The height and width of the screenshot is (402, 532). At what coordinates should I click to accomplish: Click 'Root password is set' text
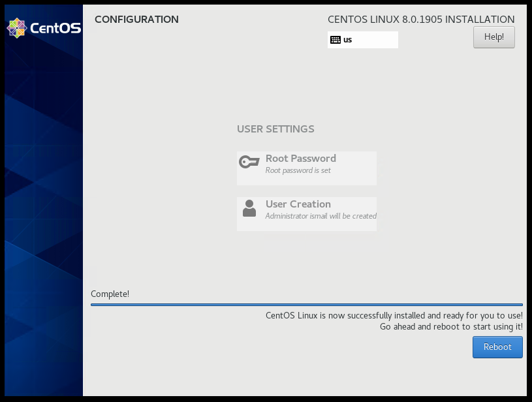click(298, 170)
